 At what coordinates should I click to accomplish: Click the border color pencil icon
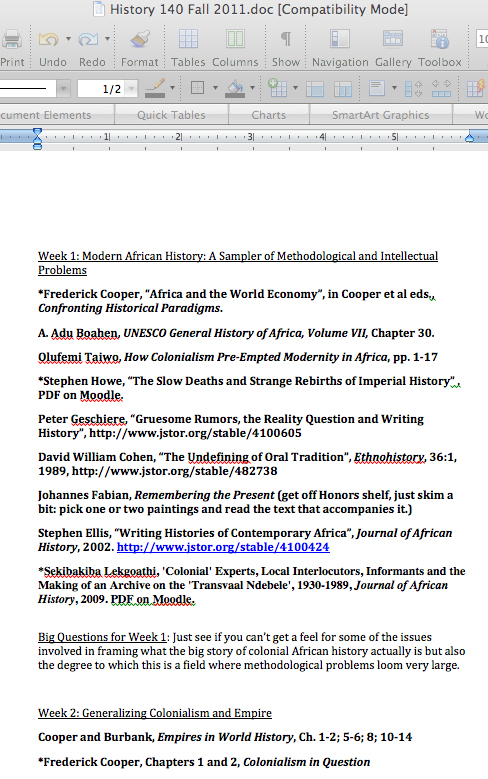[x=156, y=88]
